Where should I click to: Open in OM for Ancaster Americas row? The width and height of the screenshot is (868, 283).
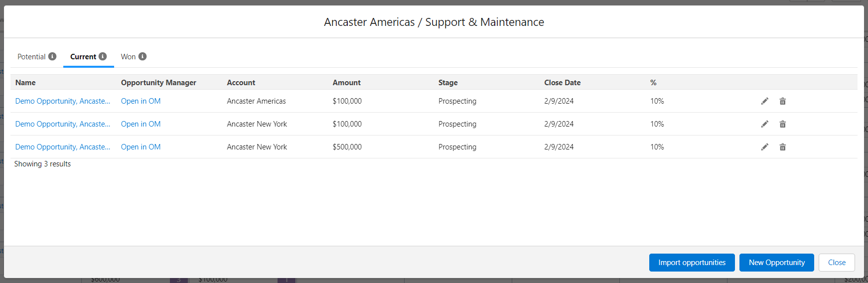(x=141, y=101)
